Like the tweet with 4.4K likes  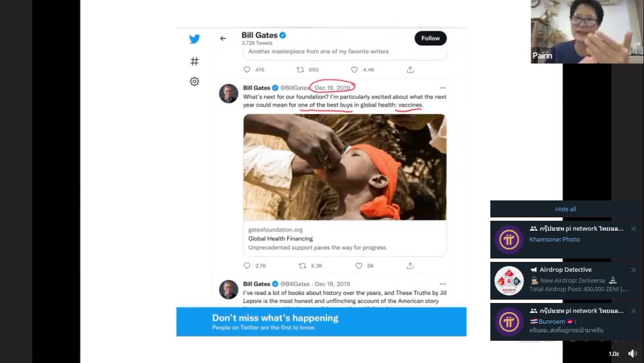(x=355, y=69)
